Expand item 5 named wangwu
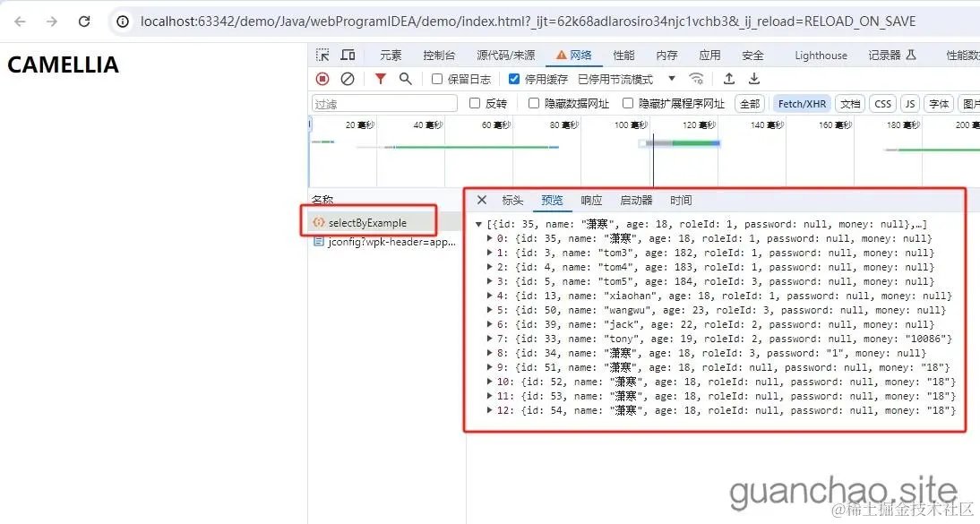 [489, 310]
